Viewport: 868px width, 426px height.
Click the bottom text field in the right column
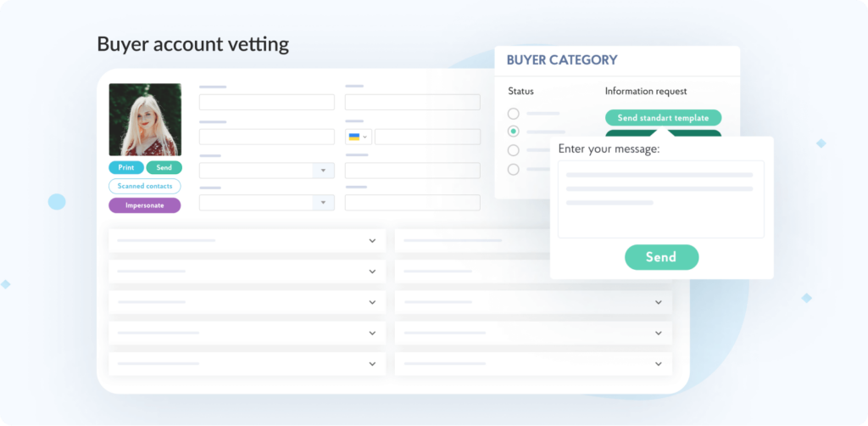pos(413,203)
